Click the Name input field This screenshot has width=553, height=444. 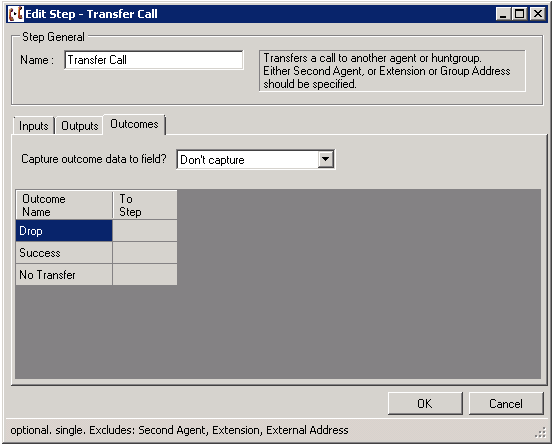pyautogui.click(x=154, y=60)
